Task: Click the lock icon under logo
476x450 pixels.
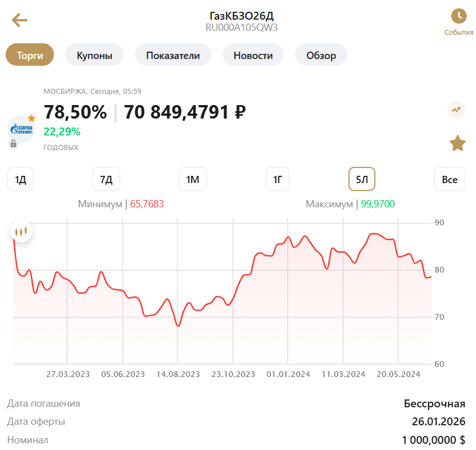Action: (x=13, y=143)
